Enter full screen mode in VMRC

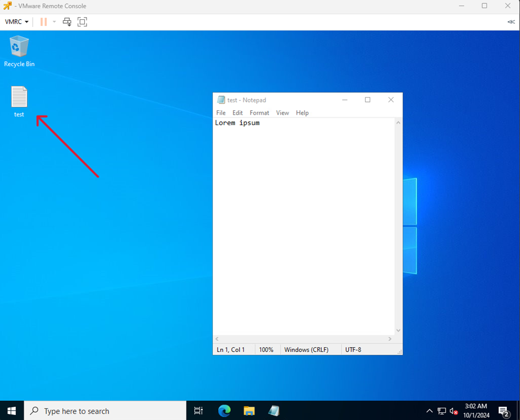82,22
